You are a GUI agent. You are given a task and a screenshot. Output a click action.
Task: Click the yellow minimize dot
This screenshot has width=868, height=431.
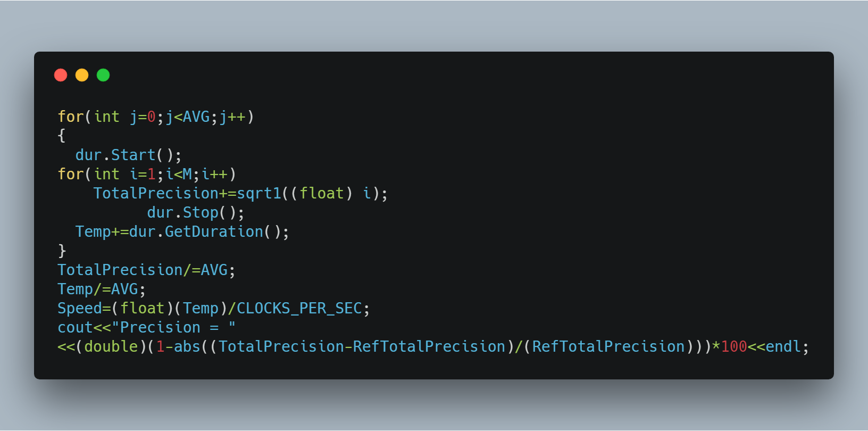point(82,75)
